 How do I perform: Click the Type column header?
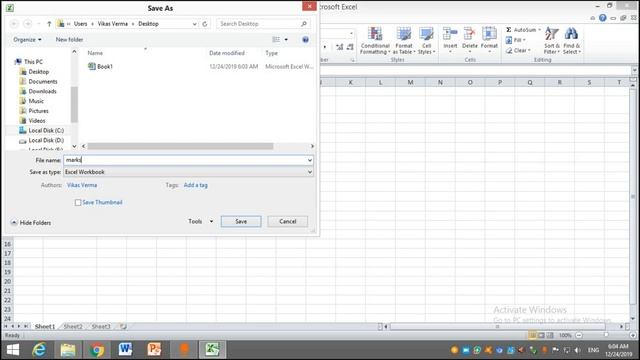point(271,53)
